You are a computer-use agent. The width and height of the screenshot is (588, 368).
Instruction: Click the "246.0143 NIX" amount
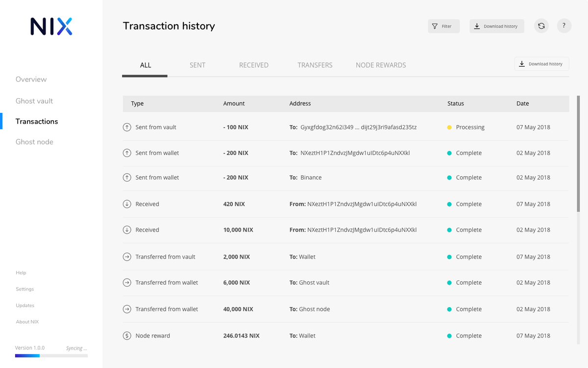pyautogui.click(x=241, y=336)
